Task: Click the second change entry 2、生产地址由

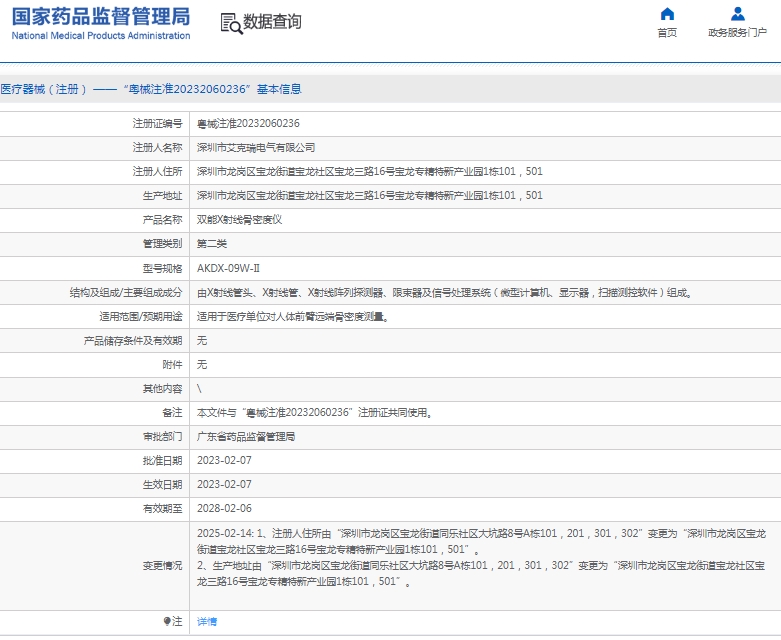Action: coord(481,573)
